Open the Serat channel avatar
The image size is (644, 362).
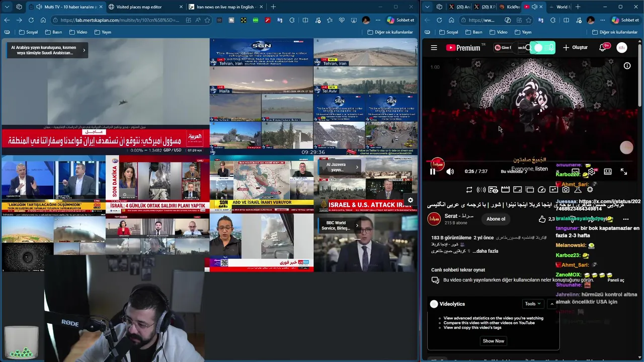(x=434, y=219)
